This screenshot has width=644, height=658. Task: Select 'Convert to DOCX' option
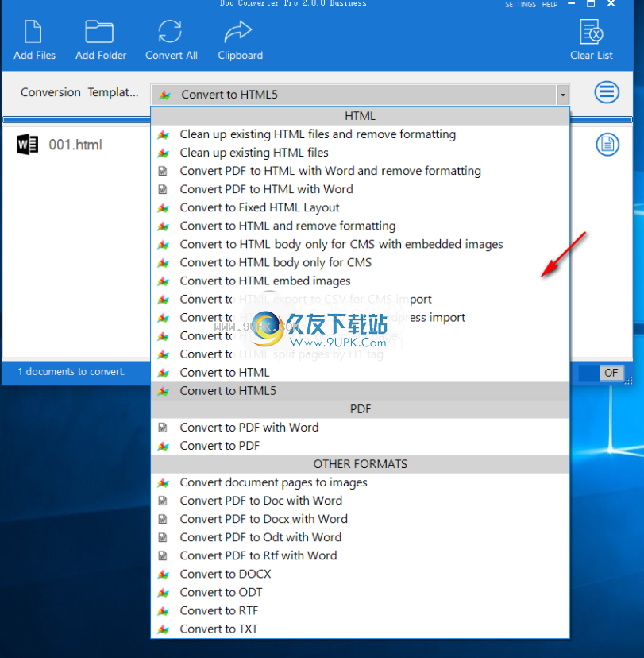361,574
